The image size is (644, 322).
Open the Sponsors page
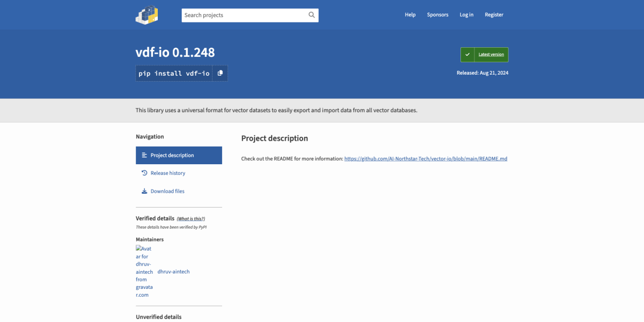coord(437,15)
